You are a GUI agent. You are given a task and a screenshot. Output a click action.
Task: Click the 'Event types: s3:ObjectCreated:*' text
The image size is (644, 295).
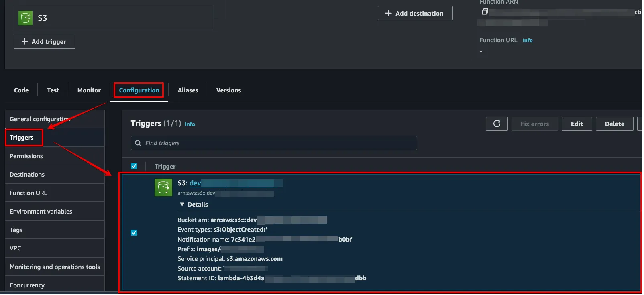pyautogui.click(x=222, y=230)
